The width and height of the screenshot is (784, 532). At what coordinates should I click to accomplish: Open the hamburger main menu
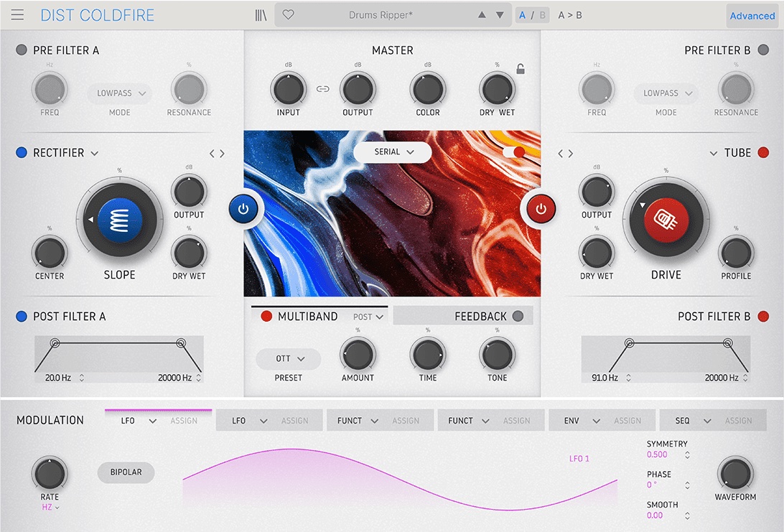tap(17, 14)
